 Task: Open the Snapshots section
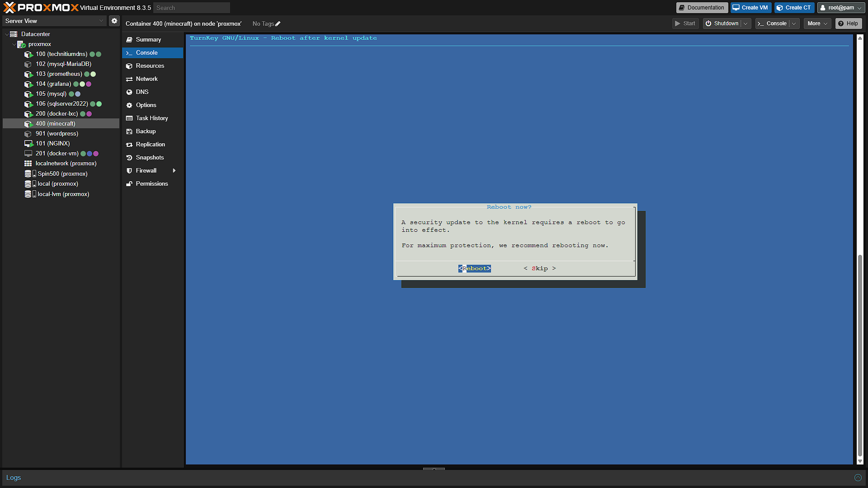[152, 158]
